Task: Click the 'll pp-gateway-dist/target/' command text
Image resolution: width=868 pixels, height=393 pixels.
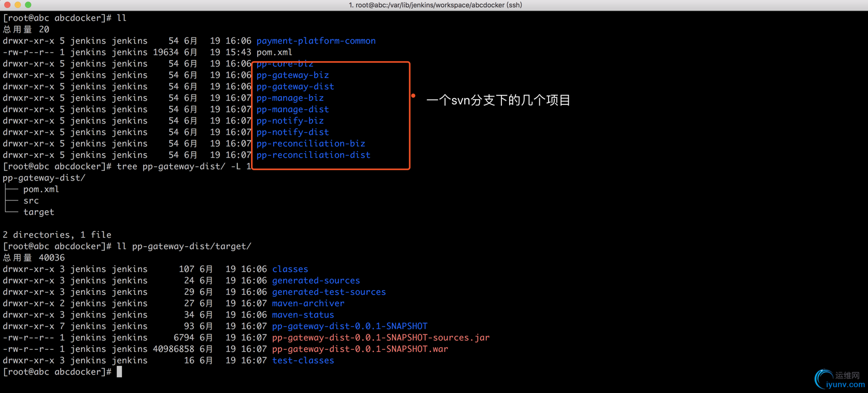Action: click(x=184, y=246)
